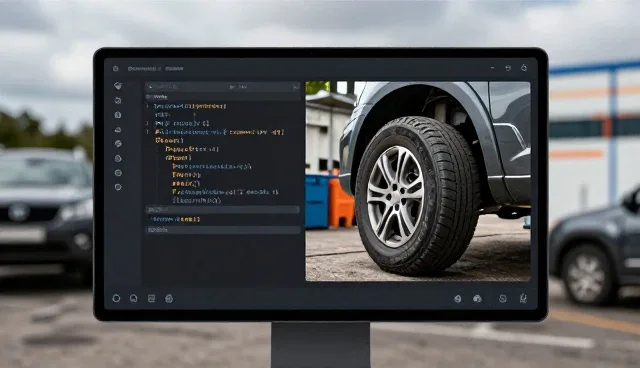
Task: Expand the collapsed section bar below the code
Action: point(222,210)
